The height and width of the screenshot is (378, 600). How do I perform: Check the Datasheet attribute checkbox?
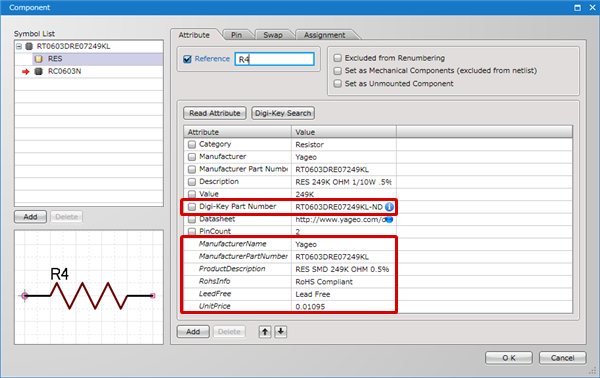192,219
